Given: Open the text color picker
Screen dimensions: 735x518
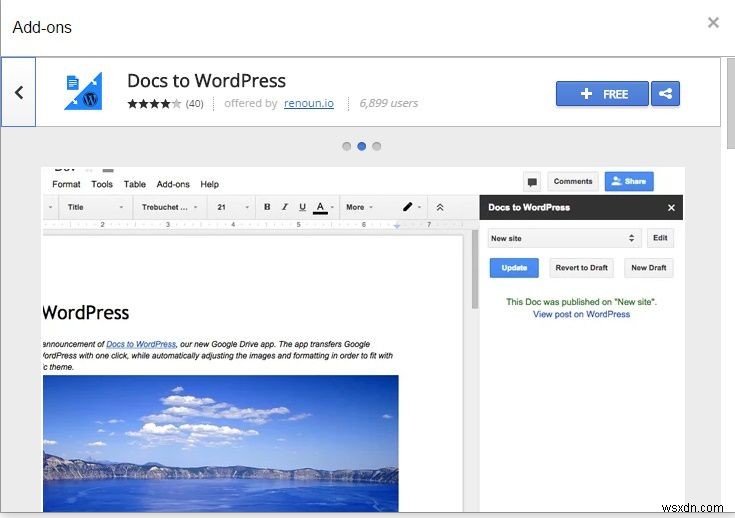Looking at the screenshot, I should [323, 207].
